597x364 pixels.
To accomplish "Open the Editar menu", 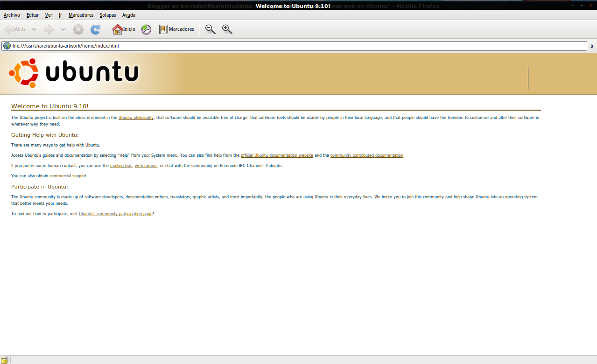I will (33, 15).
